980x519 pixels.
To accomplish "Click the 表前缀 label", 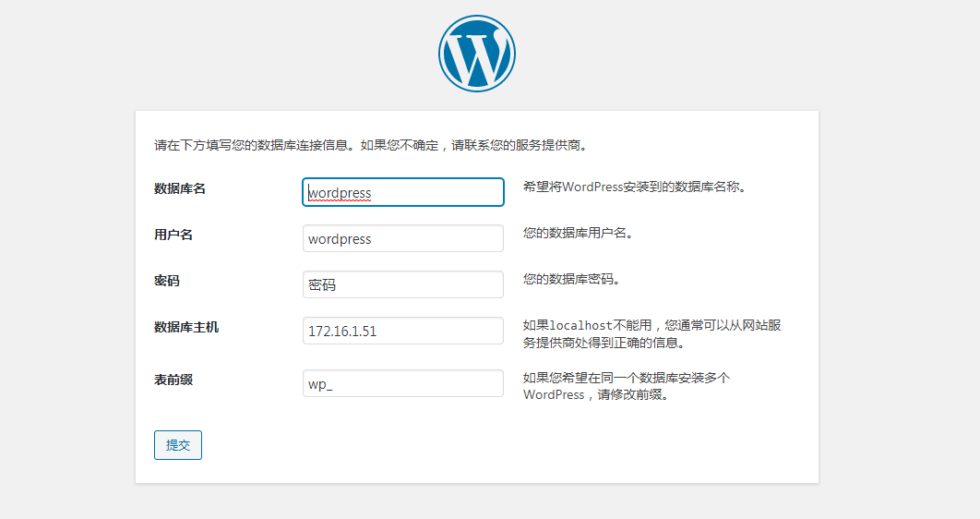I will tap(173, 380).
